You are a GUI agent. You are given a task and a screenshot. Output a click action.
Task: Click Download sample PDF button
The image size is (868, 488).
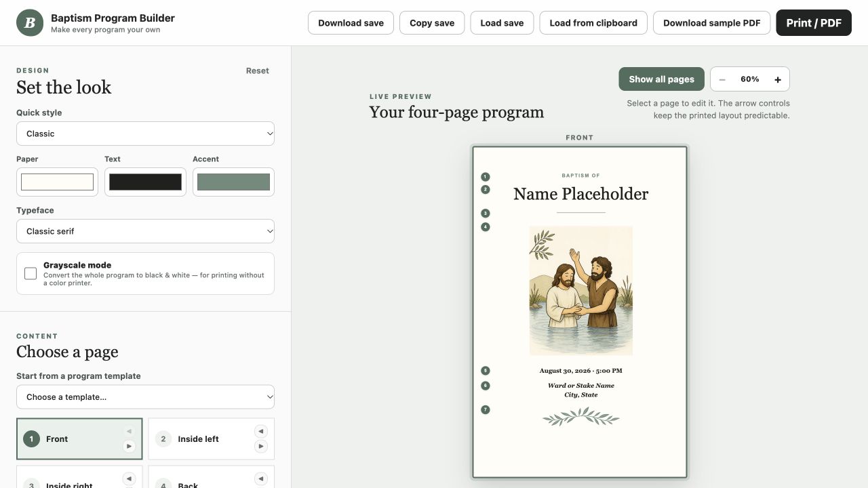pos(711,23)
